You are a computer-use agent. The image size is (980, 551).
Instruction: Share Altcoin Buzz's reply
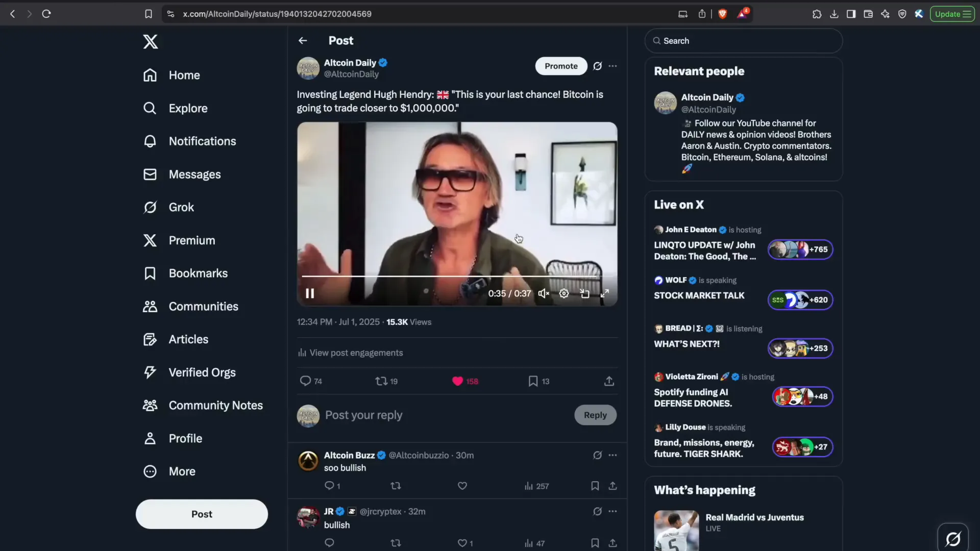coord(612,486)
